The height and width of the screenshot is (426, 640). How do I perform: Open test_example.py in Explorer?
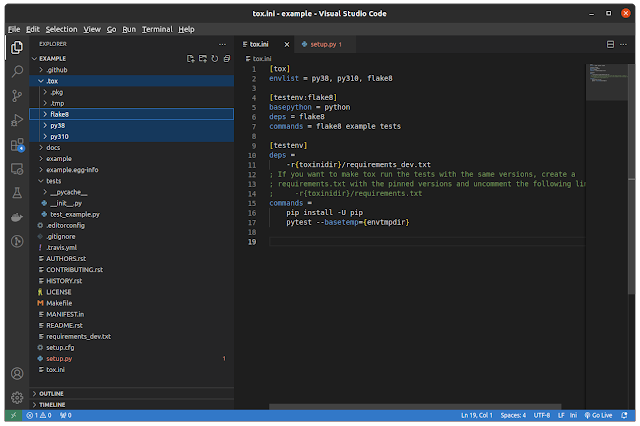click(131, 214)
